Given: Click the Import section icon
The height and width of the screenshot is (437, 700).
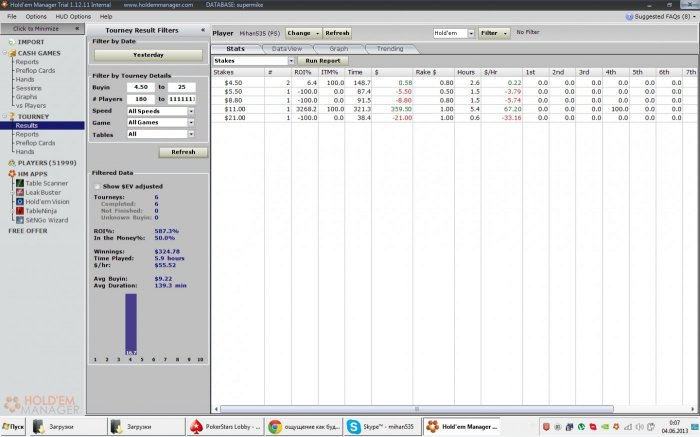Looking at the screenshot, I should pyautogui.click(x=12, y=42).
